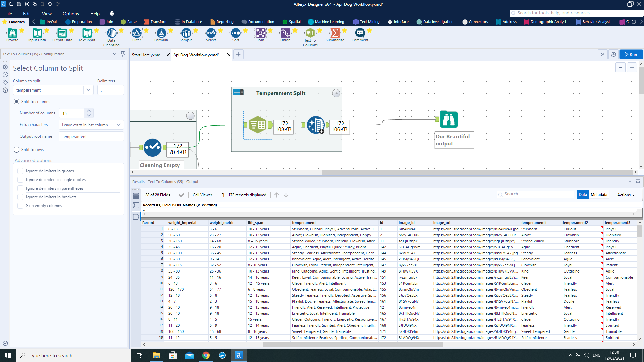Select the Filter tool icon
Viewport: 644px width, 362px height.
coord(137,33)
